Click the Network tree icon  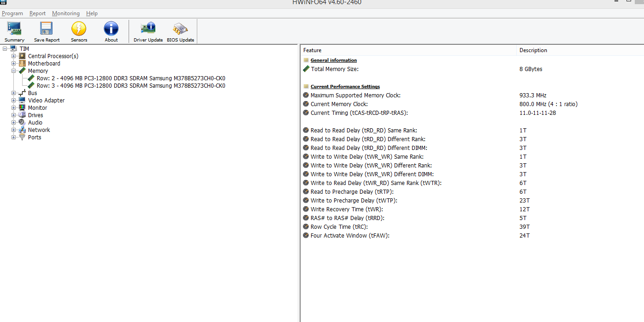tap(22, 130)
